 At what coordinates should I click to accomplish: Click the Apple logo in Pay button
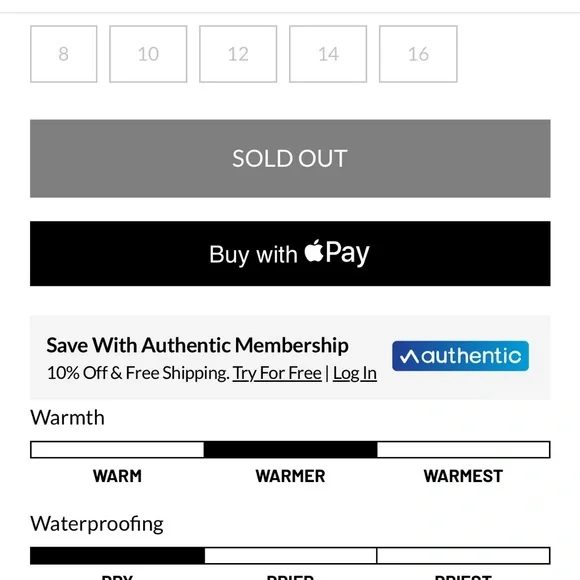(x=314, y=251)
